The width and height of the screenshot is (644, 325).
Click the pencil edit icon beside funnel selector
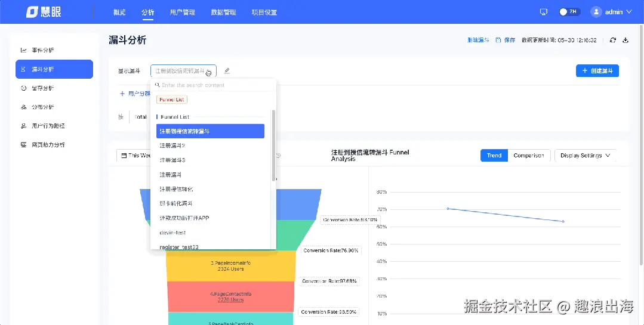(x=227, y=70)
